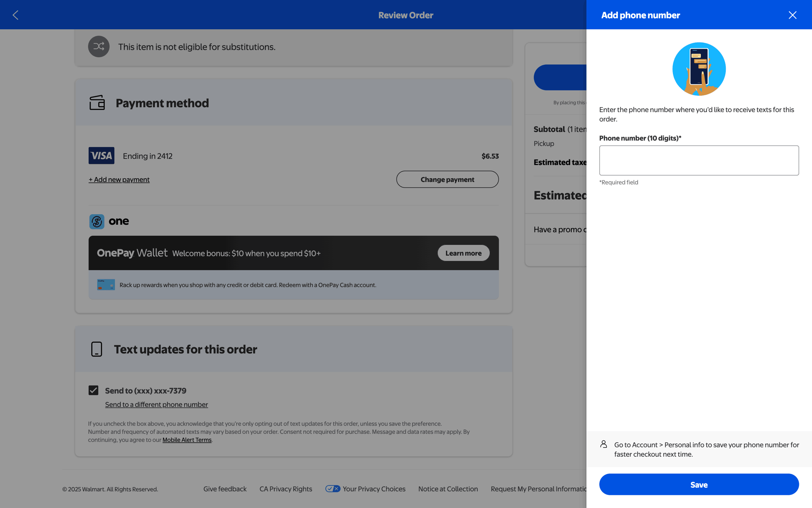
Task: Click the Subtotal label in order summary
Action: click(x=549, y=129)
